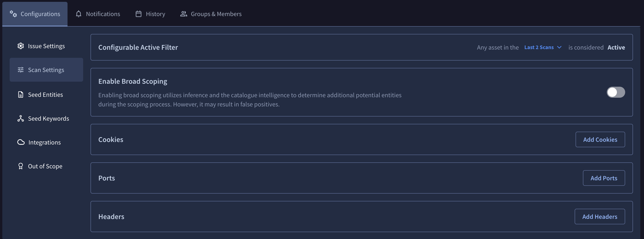Toggle the Enable Broad Scoping switch
Screen dimensions: 644x239
point(616,92)
